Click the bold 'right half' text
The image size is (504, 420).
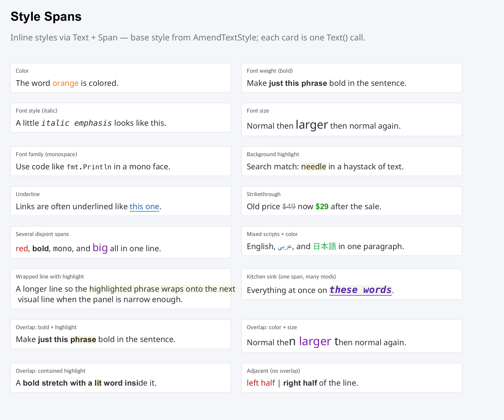(300, 383)
